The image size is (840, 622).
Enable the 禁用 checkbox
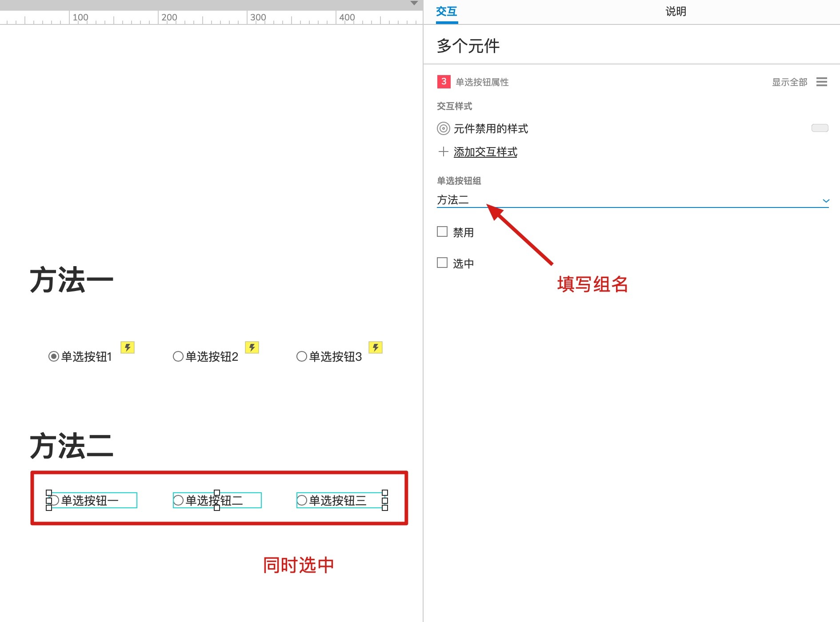(442, 231)
